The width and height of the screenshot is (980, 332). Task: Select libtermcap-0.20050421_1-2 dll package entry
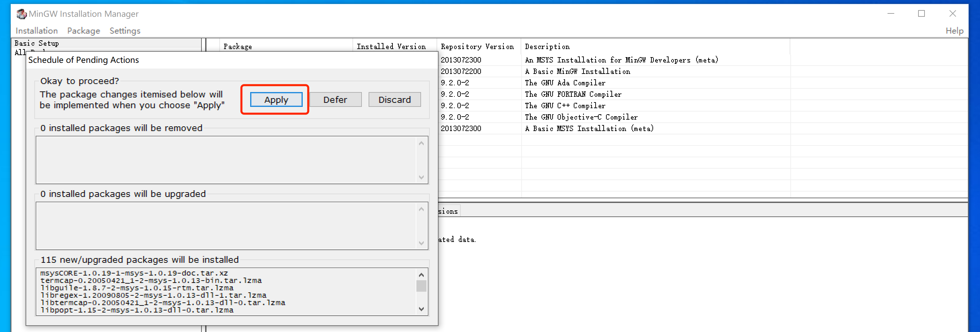(x=162, y=303)
